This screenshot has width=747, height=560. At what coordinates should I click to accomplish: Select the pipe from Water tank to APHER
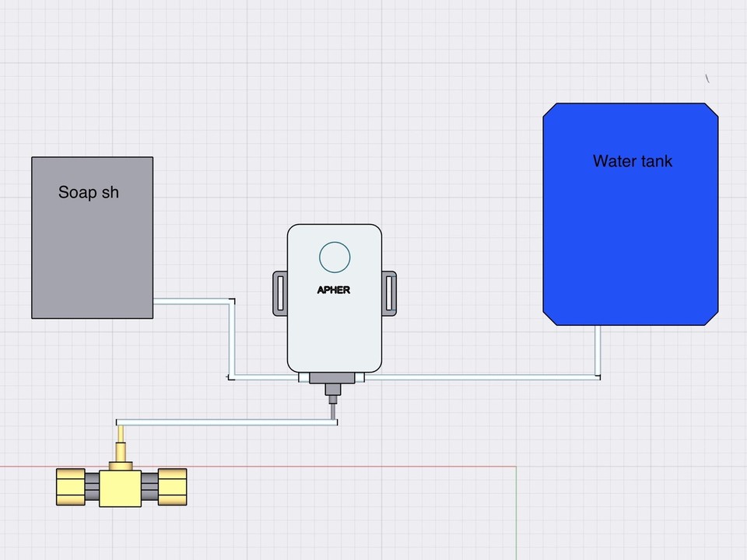pyautogui.click(x=599, y=350)
